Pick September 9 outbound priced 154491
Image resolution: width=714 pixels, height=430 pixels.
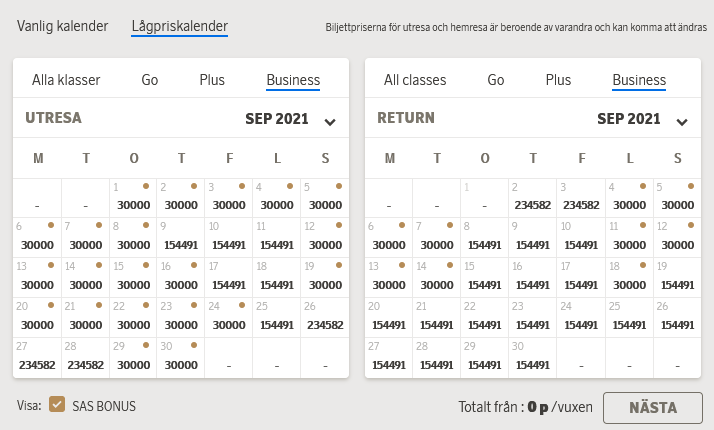click(x=181, y=237)
